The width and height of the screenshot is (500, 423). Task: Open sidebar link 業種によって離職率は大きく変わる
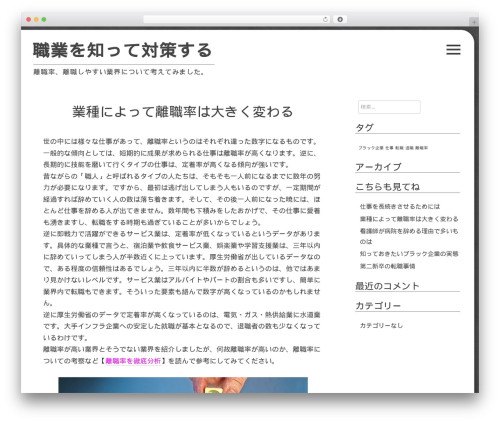tap(409, 219)
